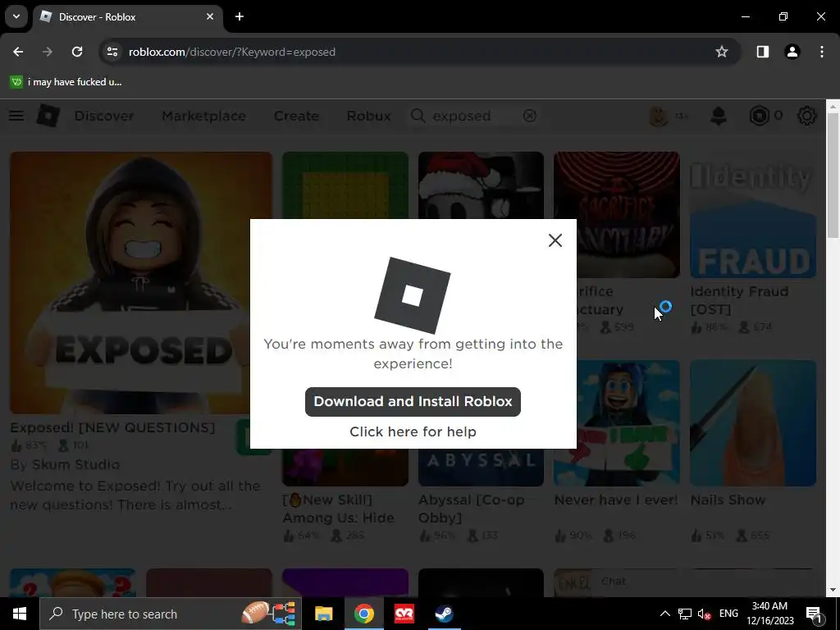The height and width of the screenshot is (630, 840).
Task: Click Download and Install Roblox button
Action: coord(413,401)
